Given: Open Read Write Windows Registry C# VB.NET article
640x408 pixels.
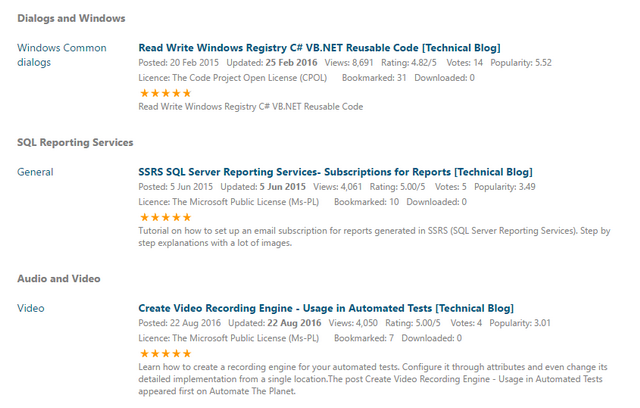Looking at the screenshot, I should coord(319,48).
